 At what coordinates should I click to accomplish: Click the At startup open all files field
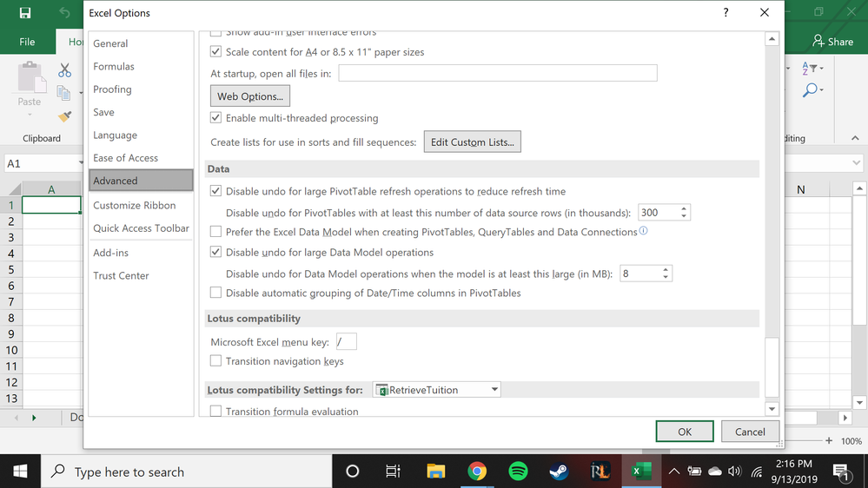(x=498, y=73)
